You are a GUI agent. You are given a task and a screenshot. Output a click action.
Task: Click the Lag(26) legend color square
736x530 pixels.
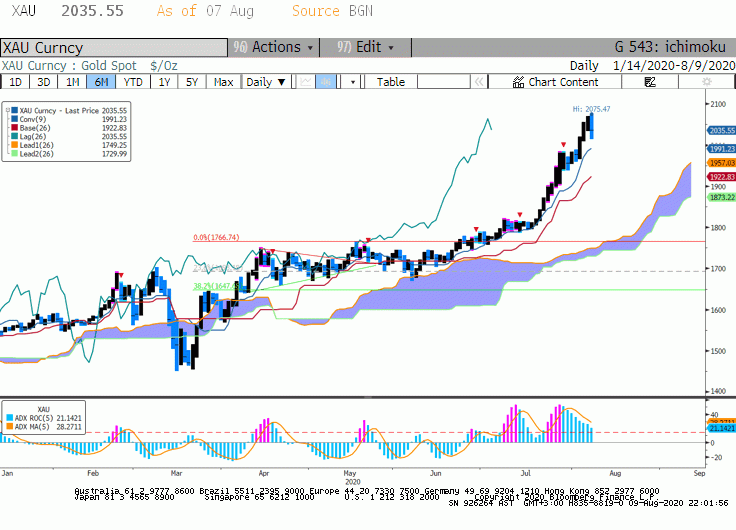pos(15,136)
